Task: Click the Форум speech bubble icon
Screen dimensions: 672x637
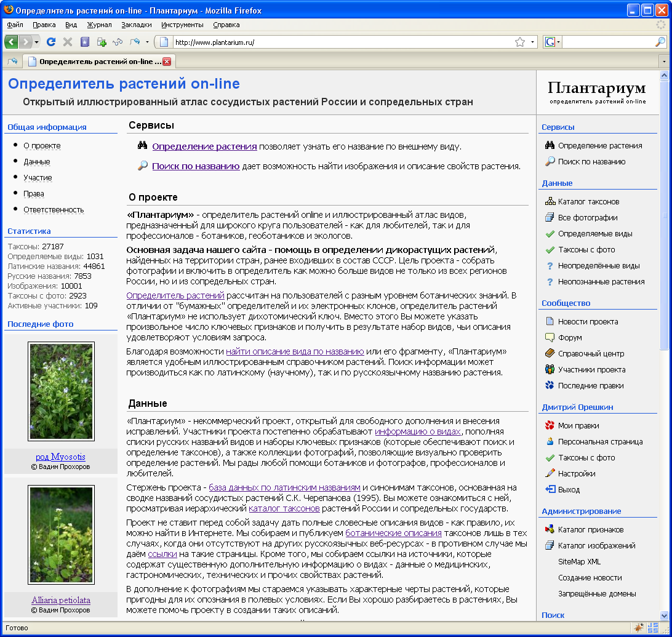Action: [550, 337]
